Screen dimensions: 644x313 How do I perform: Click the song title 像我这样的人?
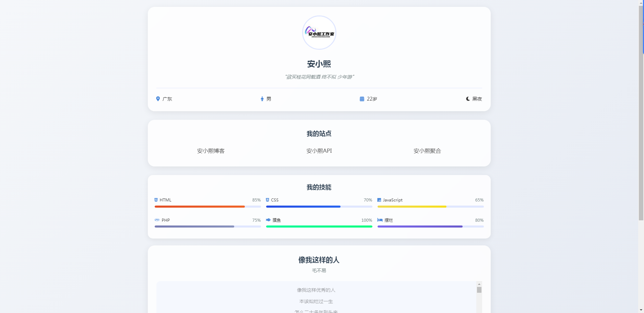pos(319,260)
